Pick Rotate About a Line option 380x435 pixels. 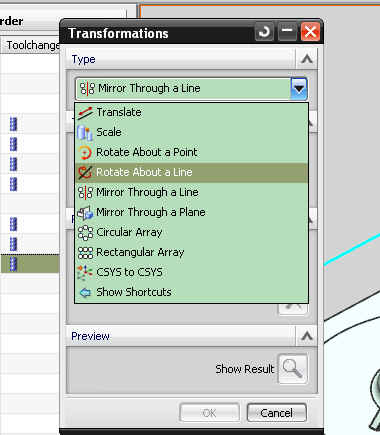pos(191,172)
